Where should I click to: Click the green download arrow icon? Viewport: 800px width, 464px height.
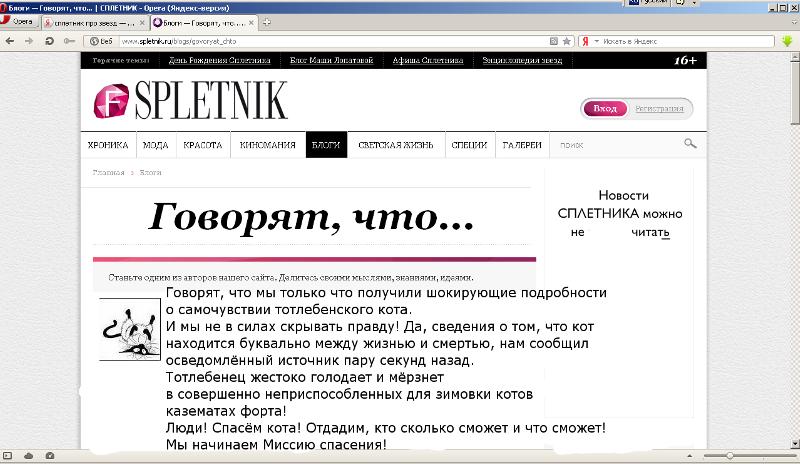[787, 41]
